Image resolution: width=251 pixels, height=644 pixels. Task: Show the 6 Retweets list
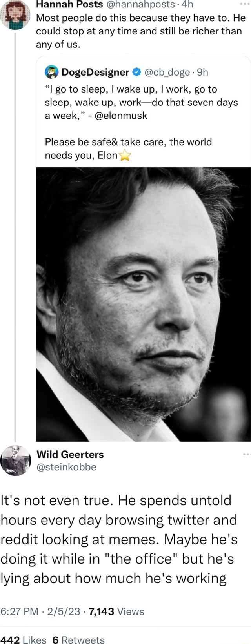coord(78,640)
